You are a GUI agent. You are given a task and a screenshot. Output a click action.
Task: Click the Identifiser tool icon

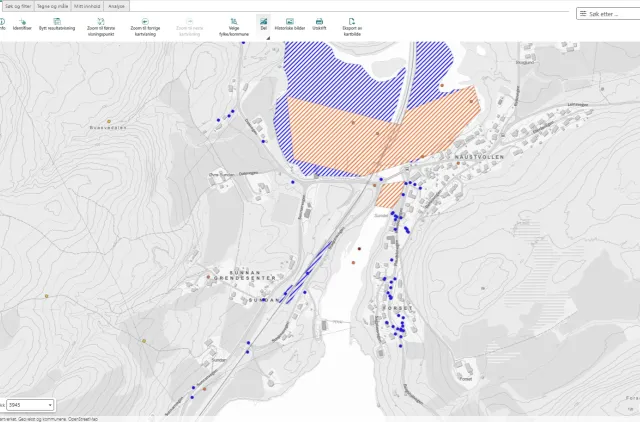[x=21, y=21]
